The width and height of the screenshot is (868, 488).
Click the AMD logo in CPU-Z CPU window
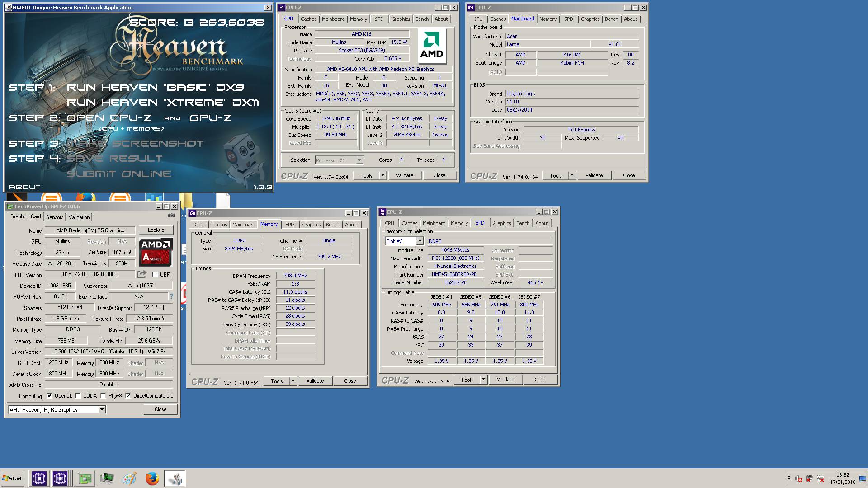pos(432,46)
